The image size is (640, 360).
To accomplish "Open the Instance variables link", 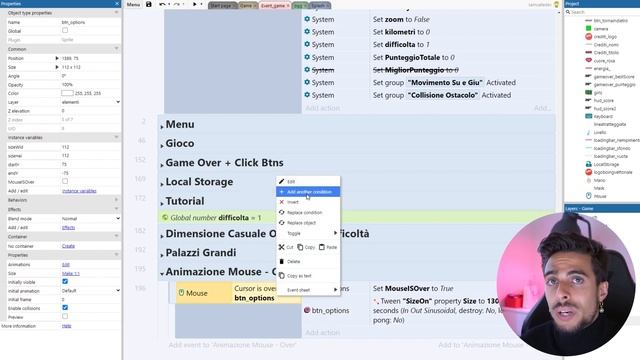I will point(79,191).
